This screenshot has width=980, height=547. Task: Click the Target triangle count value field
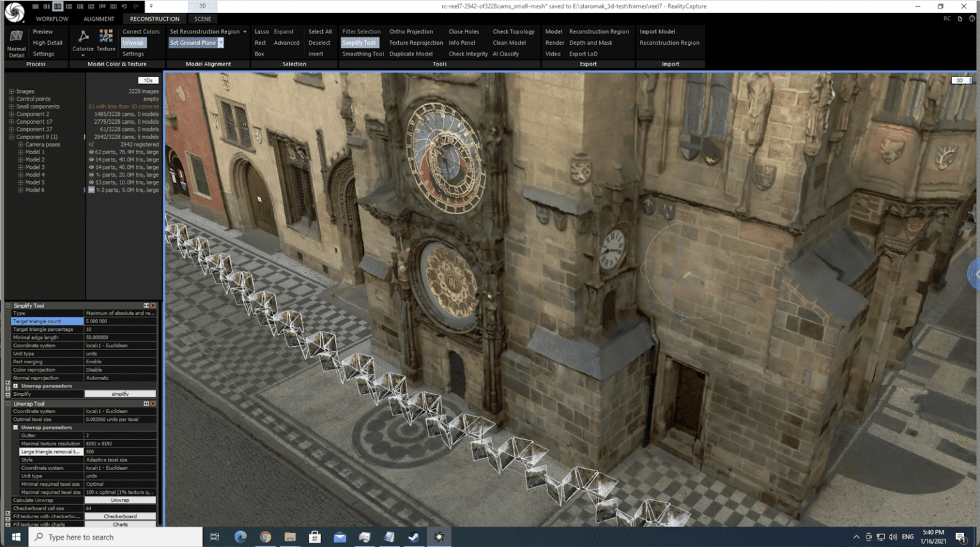(121, 321)
